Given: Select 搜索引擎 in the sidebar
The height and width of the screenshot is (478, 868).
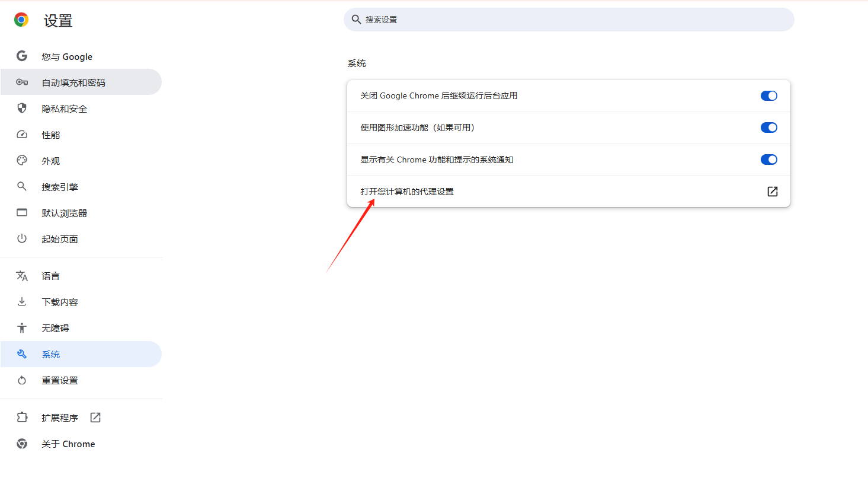Looking at the screenshot, I should point(81,187).
